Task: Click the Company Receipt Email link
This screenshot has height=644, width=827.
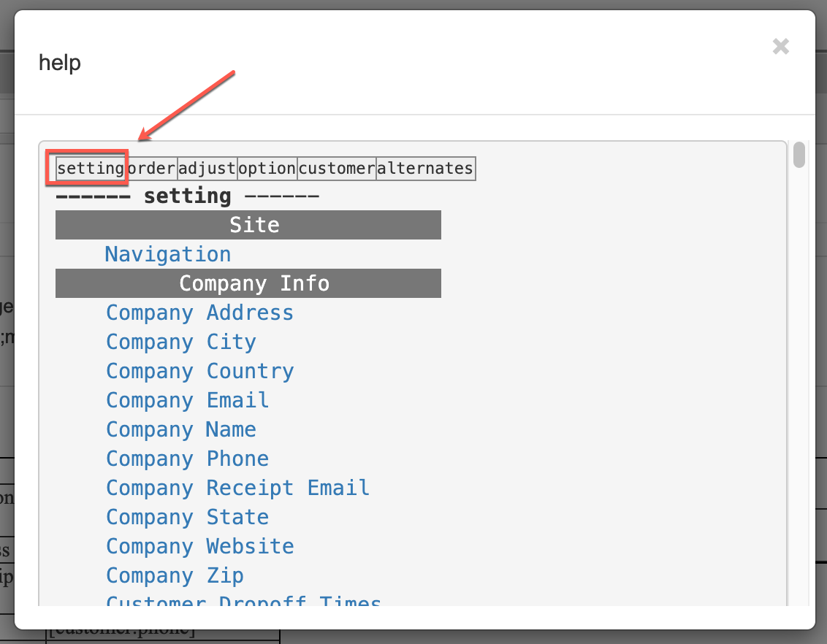Action: [x=237, y=488]
